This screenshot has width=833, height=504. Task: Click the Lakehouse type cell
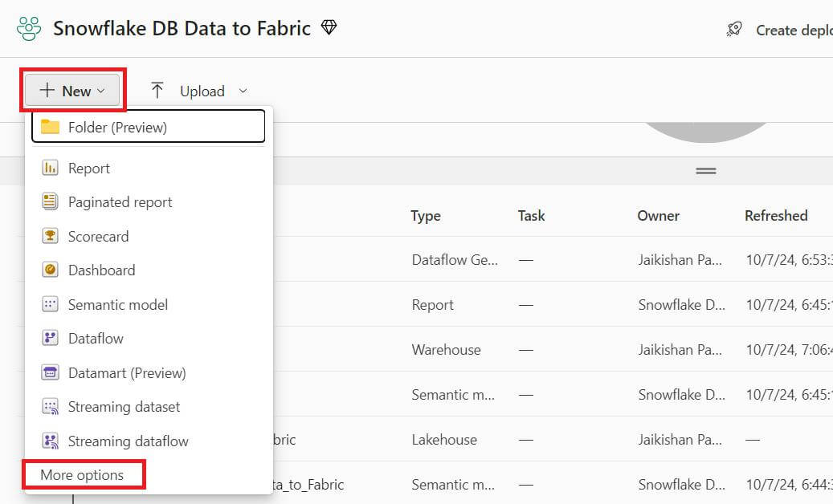[444, 440]
